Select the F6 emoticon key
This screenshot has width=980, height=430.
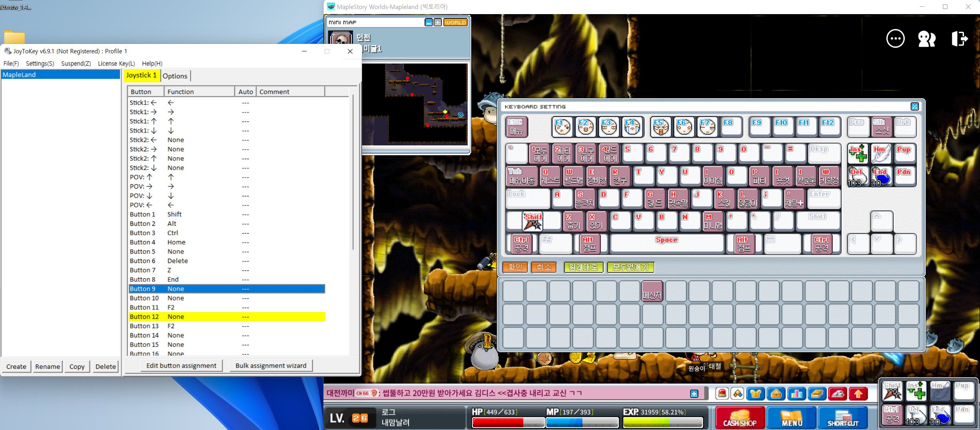684,127
